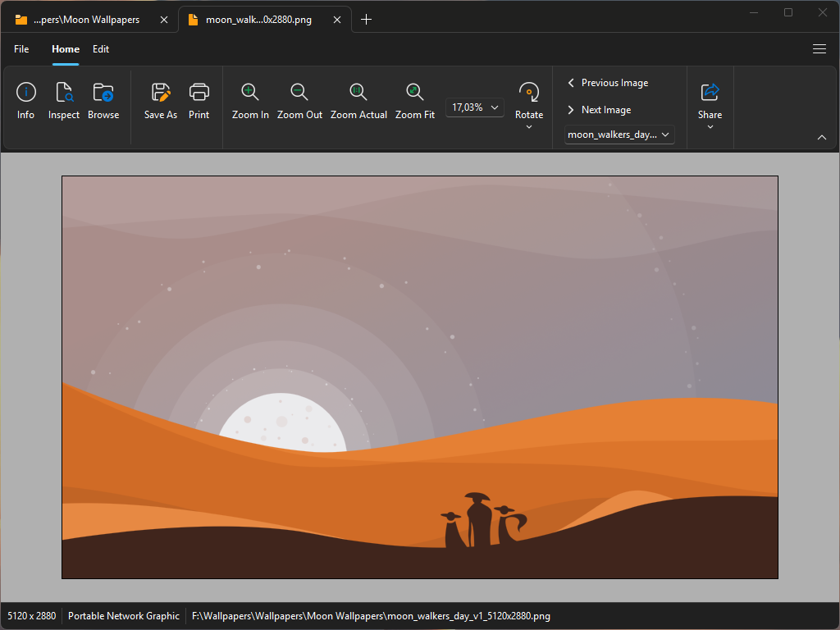Open the zoom percentage dropdown

tap(475, 107)
